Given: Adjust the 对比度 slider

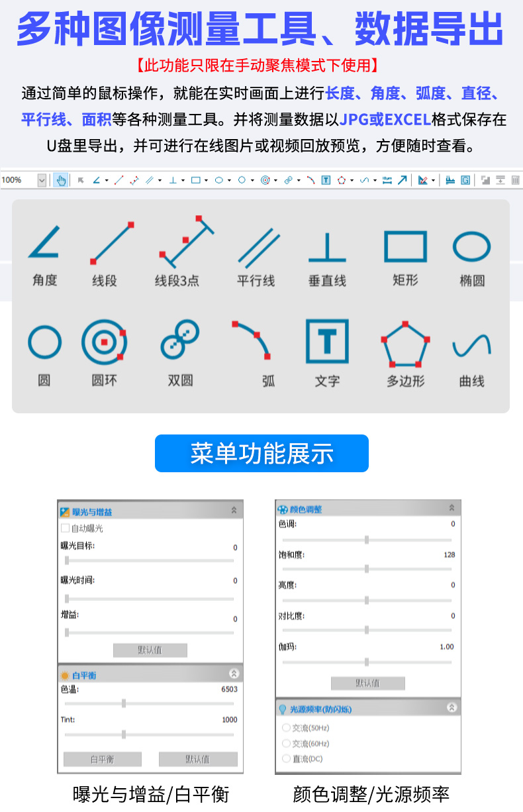Looking at the screenshot, I should [x=367, y=630].
